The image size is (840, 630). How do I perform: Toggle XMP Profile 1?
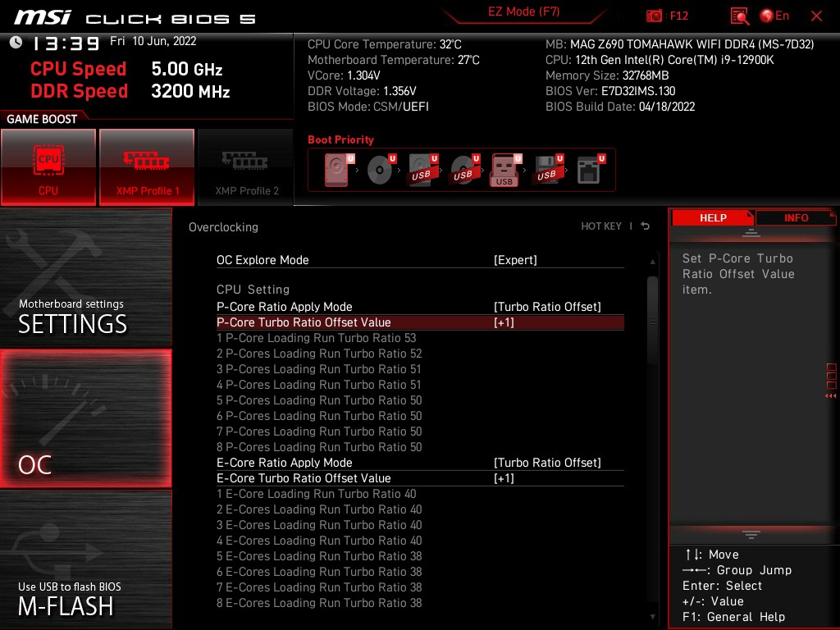click(147, 167)
